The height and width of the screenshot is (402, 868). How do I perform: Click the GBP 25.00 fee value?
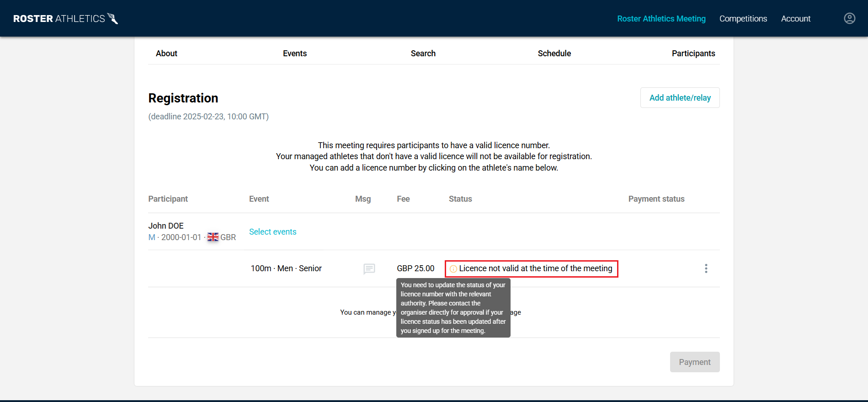pos(415,268)
